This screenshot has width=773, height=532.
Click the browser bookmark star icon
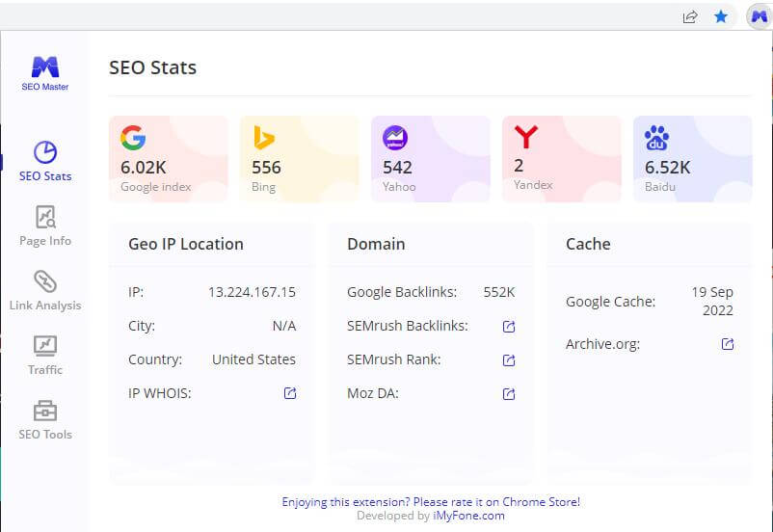click(x=721, y=16)
